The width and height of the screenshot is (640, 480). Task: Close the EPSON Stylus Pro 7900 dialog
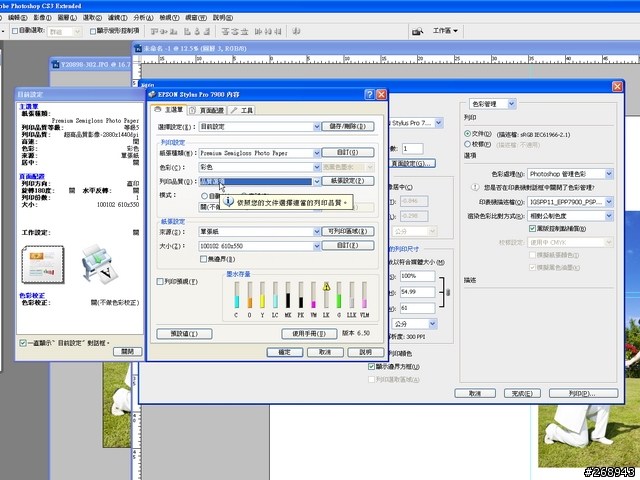(x=381, y=94)
